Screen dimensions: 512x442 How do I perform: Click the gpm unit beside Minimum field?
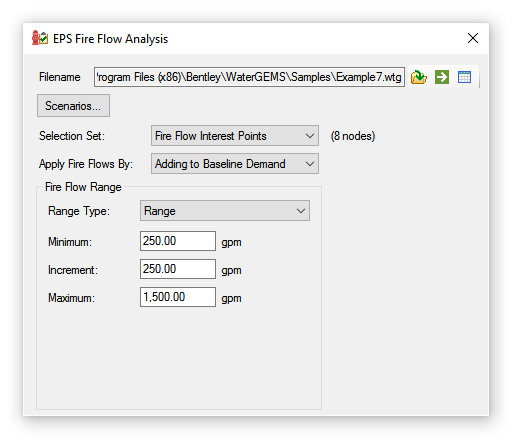pos(231,242)
